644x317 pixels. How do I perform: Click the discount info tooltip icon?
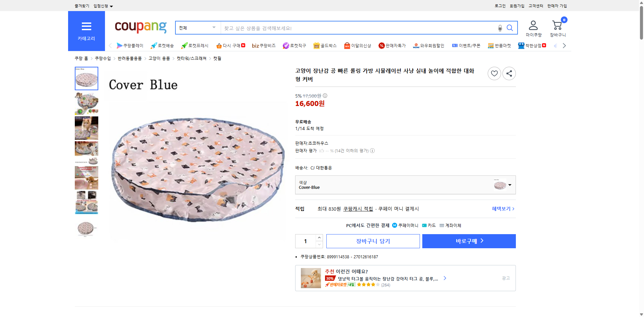pyautogui.click(x=324, y=96)
